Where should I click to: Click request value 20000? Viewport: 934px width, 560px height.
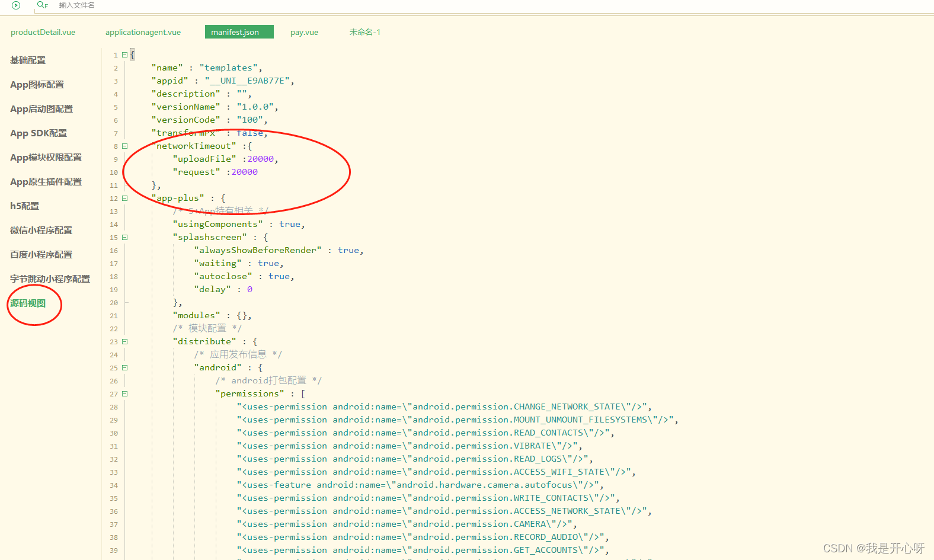(245, 172)
